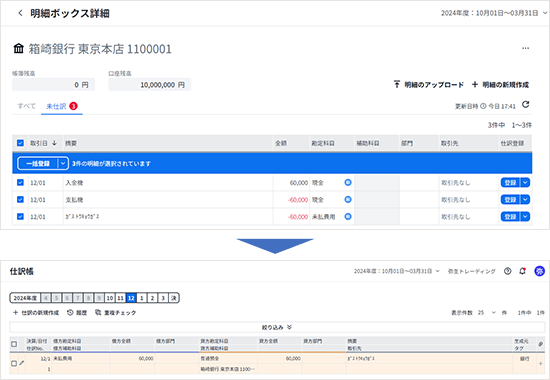The height and width of the screenshot is (380, 550).
Task: Click the help question mark icon
Action: (x=507, y=271)
